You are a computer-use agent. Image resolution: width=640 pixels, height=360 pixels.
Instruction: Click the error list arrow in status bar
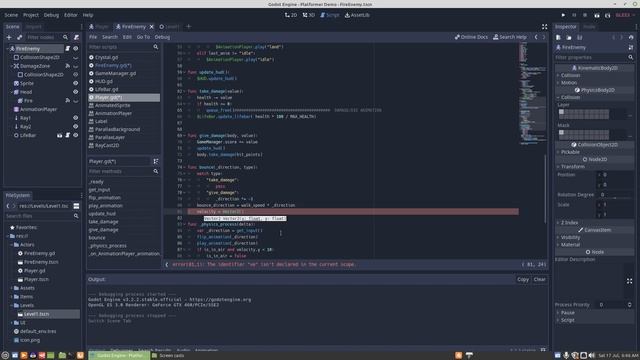click(x=167, y=264)
